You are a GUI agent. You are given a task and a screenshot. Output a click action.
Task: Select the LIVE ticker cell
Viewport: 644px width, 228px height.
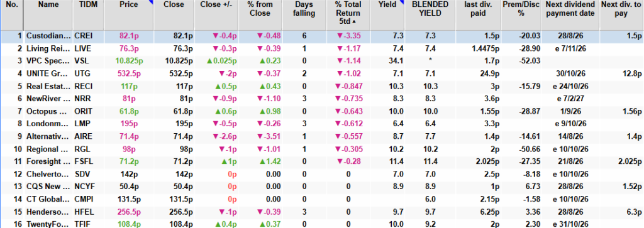[x=82, y=48]
